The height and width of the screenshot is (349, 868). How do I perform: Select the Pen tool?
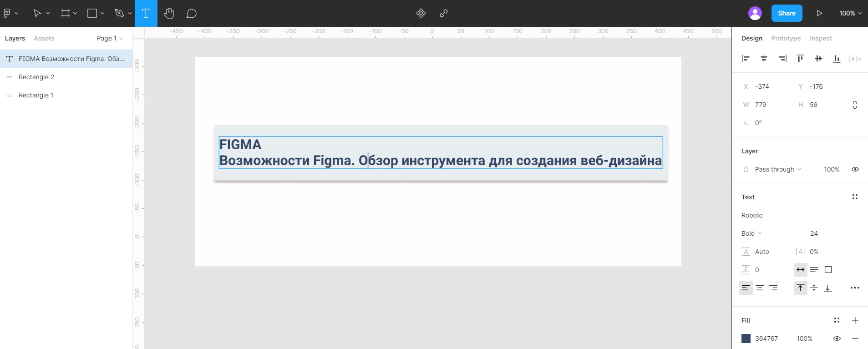(119, 13)
